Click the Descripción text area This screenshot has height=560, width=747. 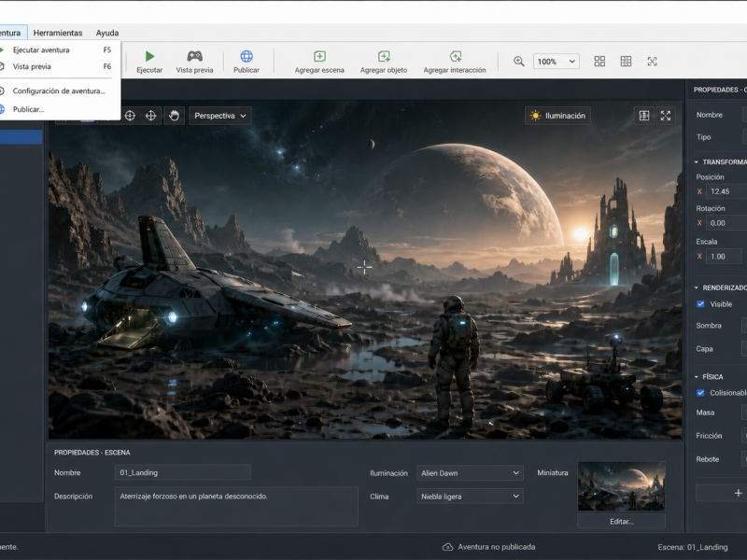click(236, 506)
